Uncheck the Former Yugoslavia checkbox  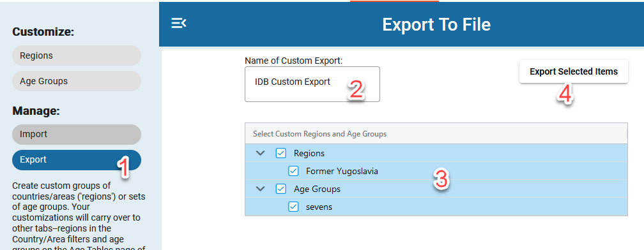(x=293, y=172)
